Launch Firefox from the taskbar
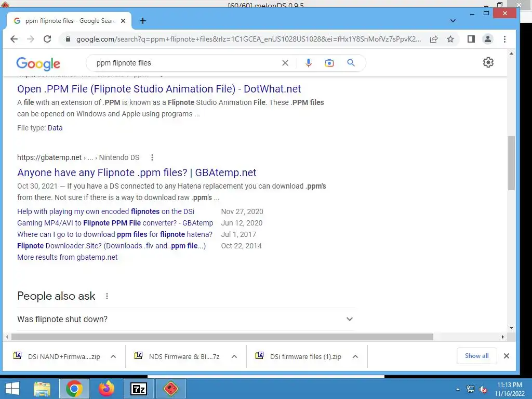 (106, 389)
